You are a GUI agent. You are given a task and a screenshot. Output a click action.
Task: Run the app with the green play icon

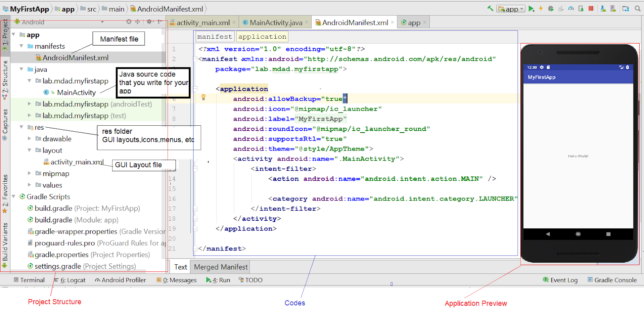(x=531, y=8)
